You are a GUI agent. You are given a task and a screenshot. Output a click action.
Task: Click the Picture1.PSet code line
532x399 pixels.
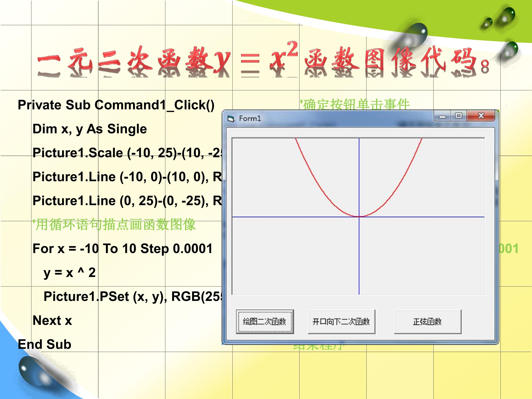click(x=132, y=296)
